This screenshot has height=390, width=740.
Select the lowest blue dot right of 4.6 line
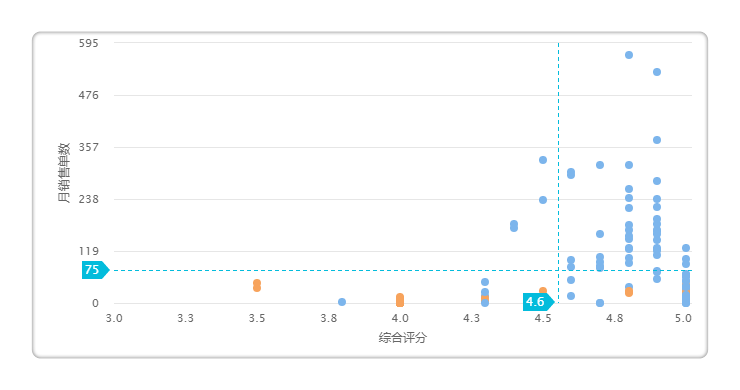pyautogui.click(x=571, y=296)
